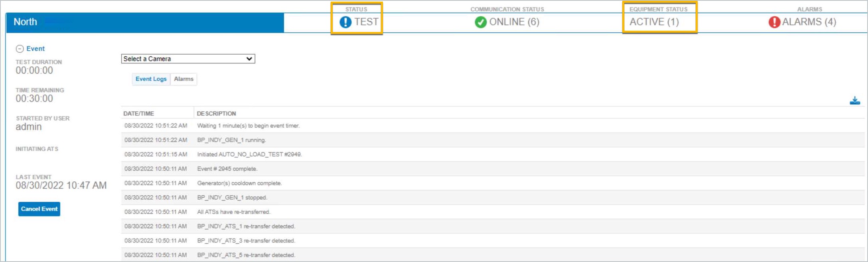Open the Select a Camera dropdown

pos(188,59)
